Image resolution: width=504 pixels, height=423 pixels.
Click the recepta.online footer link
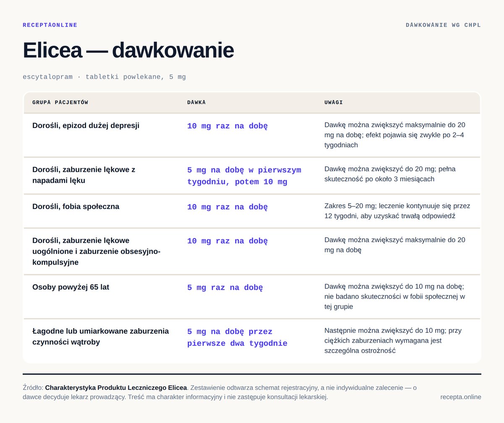(461, 397)
